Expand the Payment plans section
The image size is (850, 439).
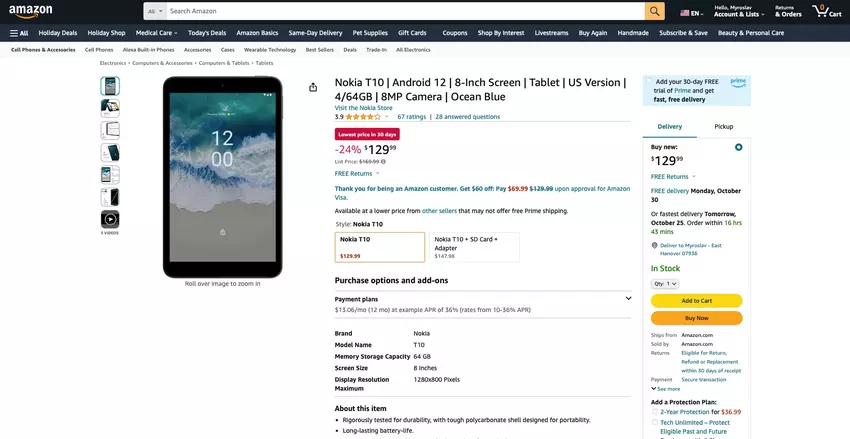(x=628, y=298)
